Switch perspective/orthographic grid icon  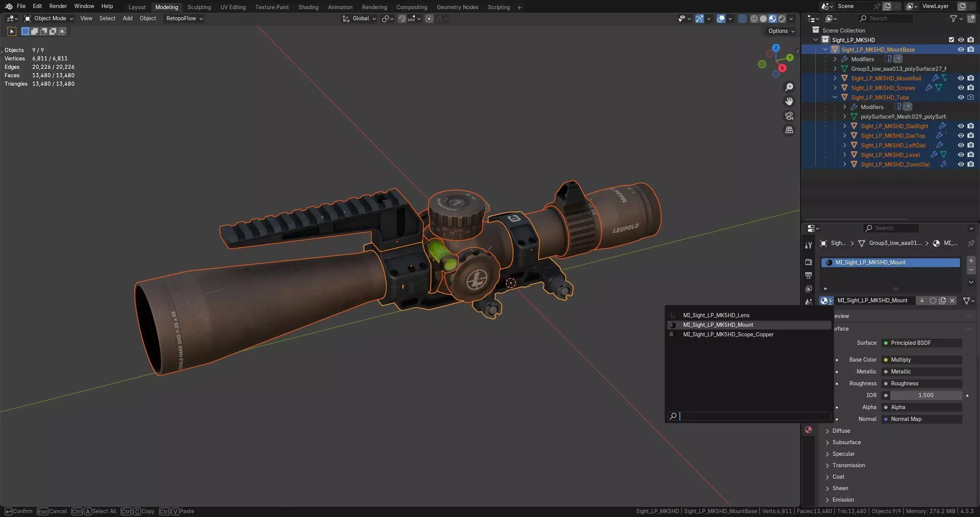click(x=789, y=130)
